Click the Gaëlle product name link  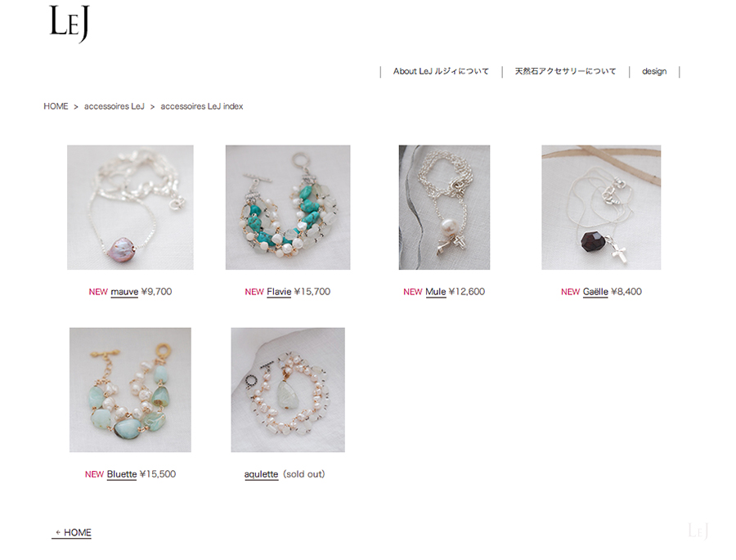tap(595, 292)
